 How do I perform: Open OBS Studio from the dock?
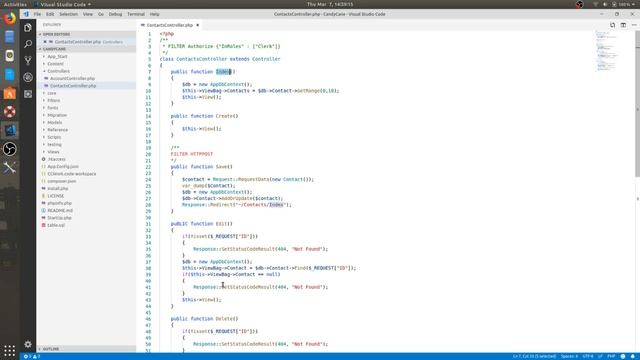click(9, 149)
